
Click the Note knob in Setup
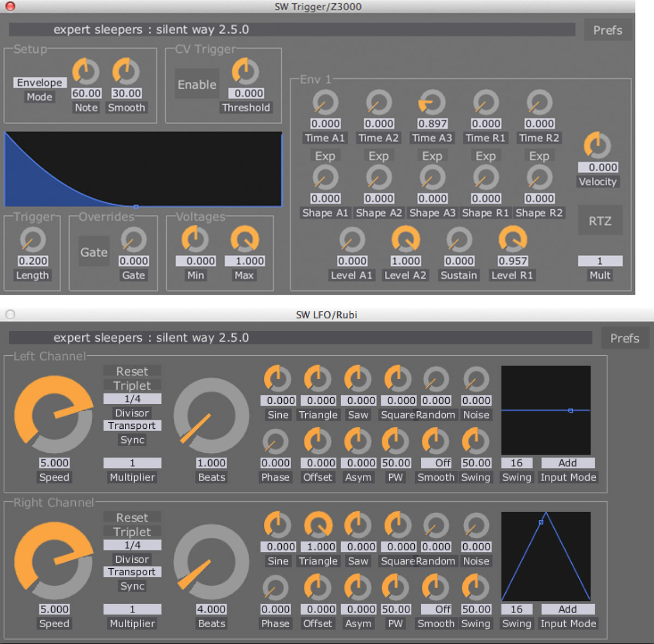[x=86, y=71]
